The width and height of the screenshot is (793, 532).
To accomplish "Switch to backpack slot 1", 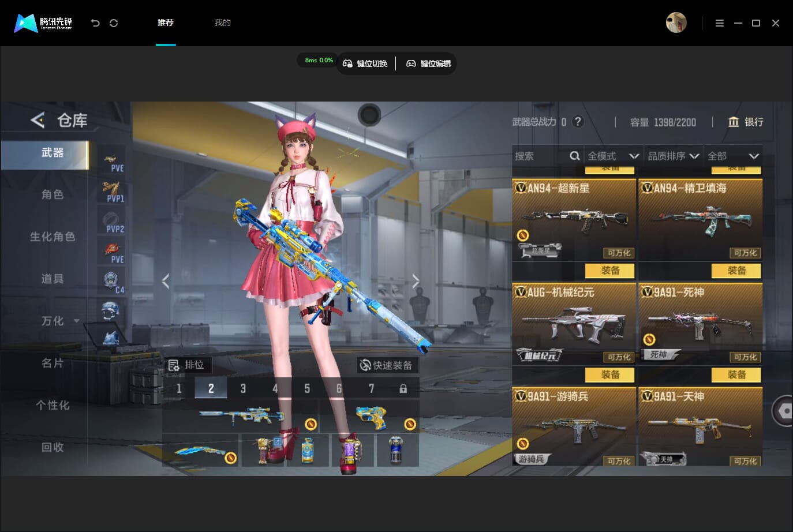I will point(179,388).
